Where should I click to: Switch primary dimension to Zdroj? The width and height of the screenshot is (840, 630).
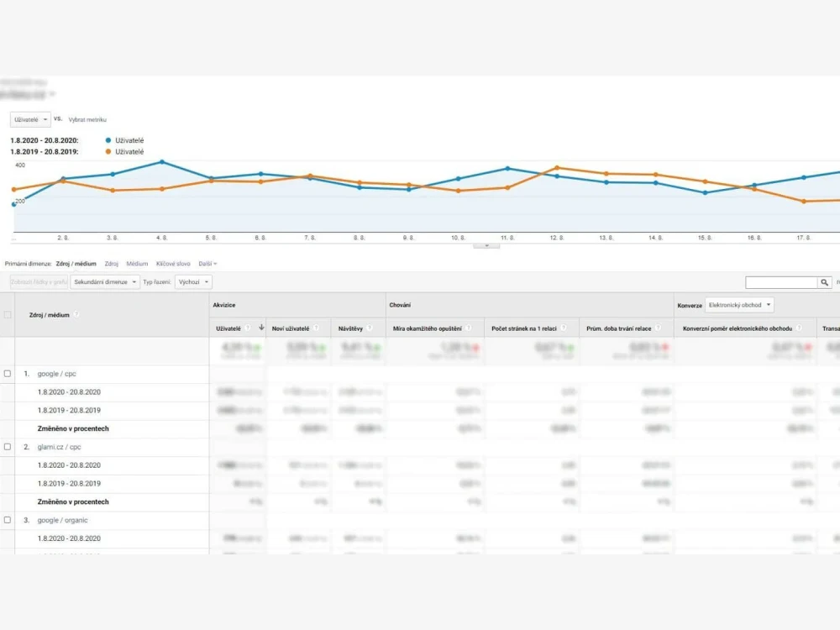tap(112, 264)
